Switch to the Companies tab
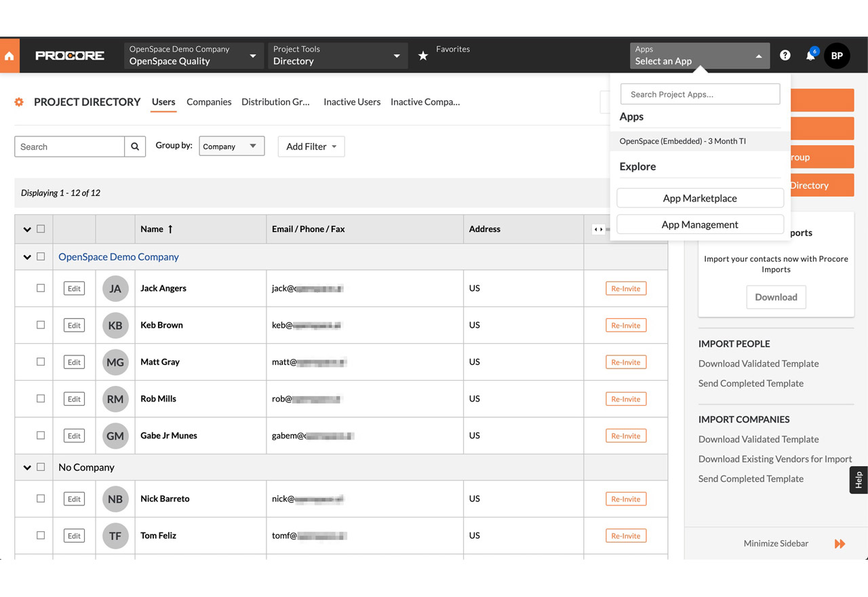Image resolution: width=868 pixels, height=597 pixels. tap(209, 102)
